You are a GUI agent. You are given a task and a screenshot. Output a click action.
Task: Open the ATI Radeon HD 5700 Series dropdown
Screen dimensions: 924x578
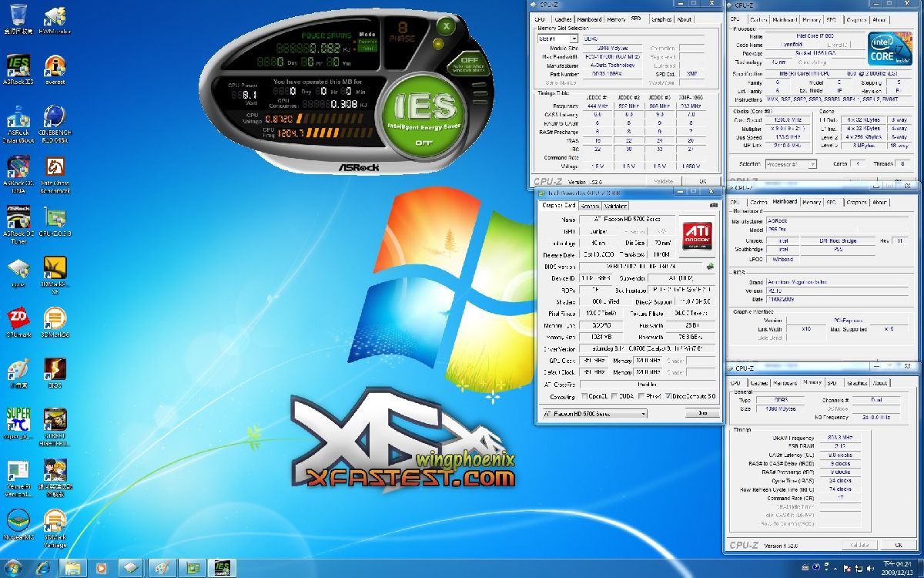pyautogui.click(x=594, y=413)
